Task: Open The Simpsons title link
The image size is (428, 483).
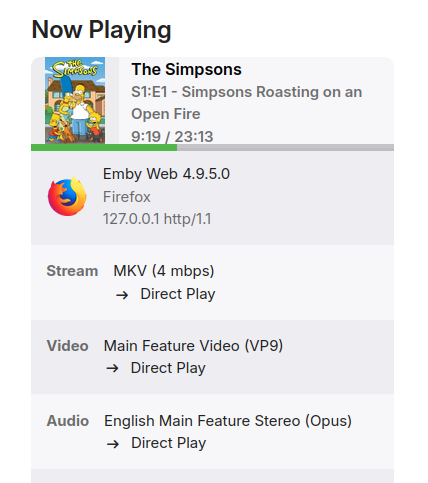Action: 186,69
